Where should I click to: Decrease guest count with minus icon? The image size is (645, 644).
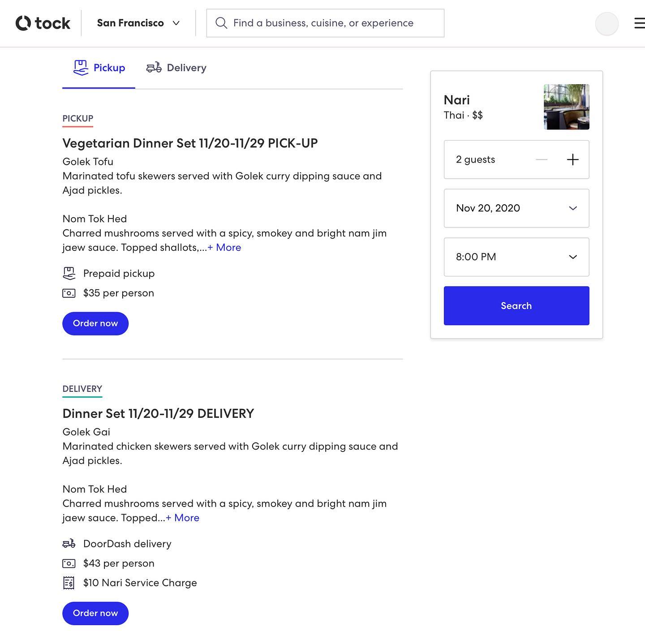tap(542, 160)
